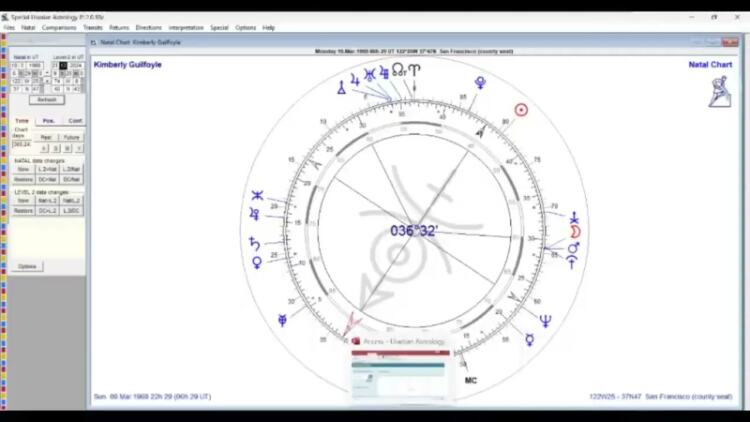This screenshot has height=422, width=750.
Task: Open the Comparisons menu
Action: (x=59, y=28)
